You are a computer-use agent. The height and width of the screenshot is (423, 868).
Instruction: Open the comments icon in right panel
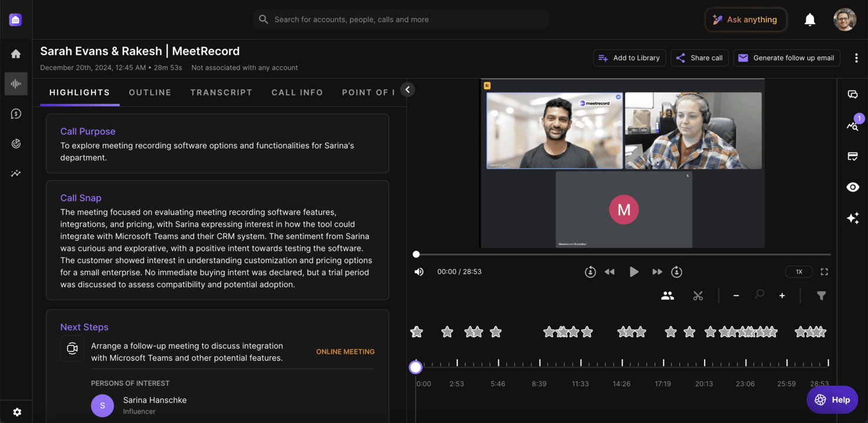click(x=853, y=95)
